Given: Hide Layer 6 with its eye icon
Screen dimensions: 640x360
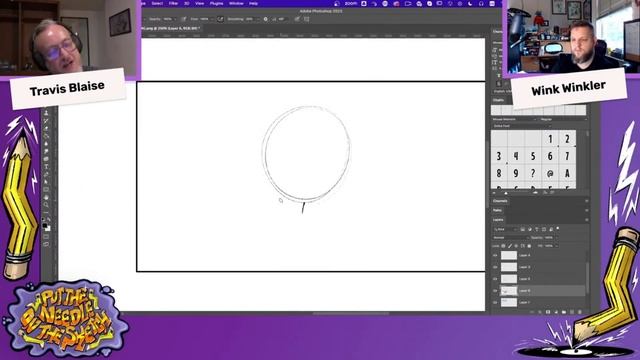Looking at the screenshot, I should click(495, 291).
